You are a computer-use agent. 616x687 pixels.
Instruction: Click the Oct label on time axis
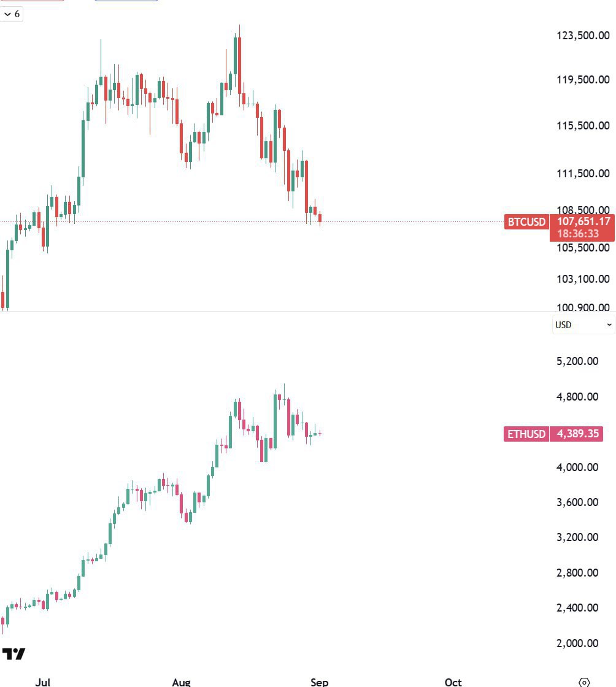click(x=453, y=682)
